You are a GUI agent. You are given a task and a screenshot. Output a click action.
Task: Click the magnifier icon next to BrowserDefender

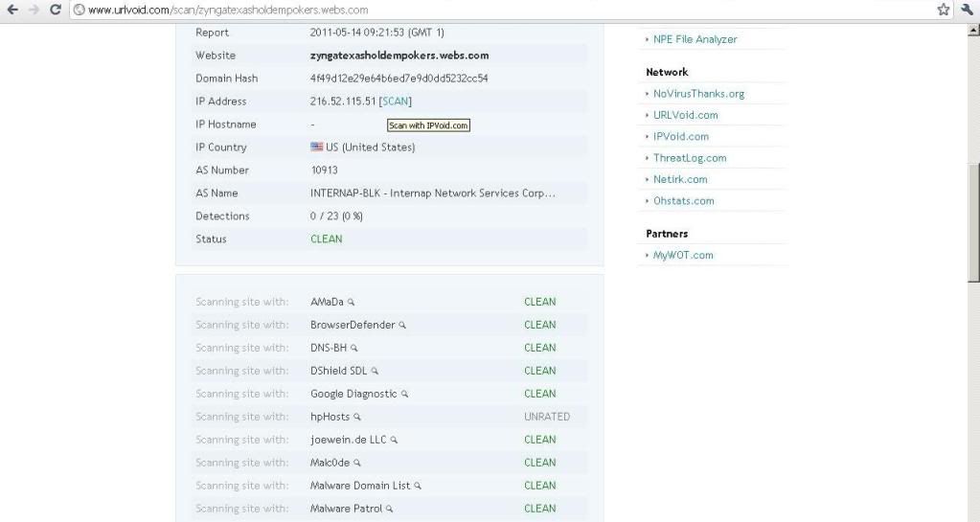(402, 325)
